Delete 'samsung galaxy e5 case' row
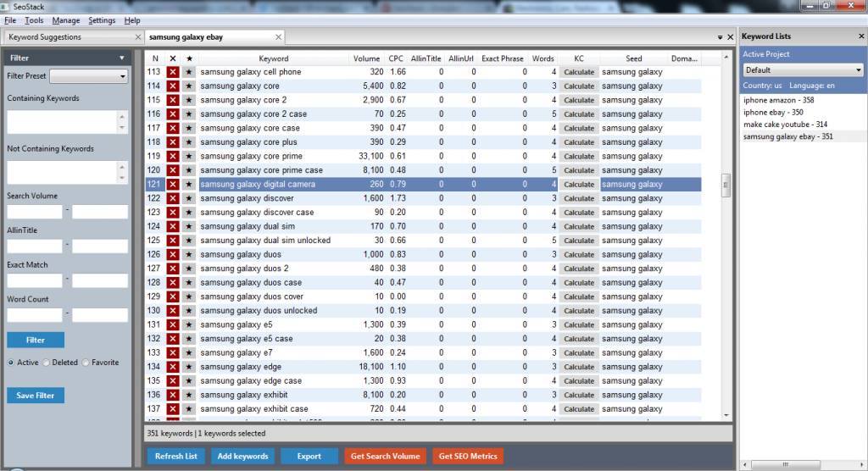The height and width of the screenshot is (471, 868). click(173, 339)
